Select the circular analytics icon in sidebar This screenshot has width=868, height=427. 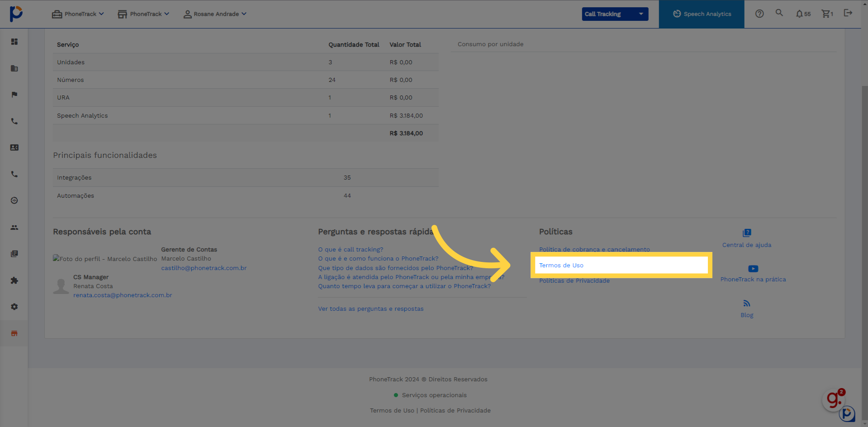tap(14, 200)
